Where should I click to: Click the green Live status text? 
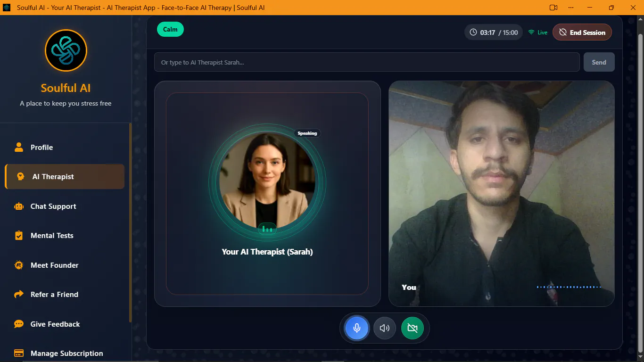[x=543, y=33]
